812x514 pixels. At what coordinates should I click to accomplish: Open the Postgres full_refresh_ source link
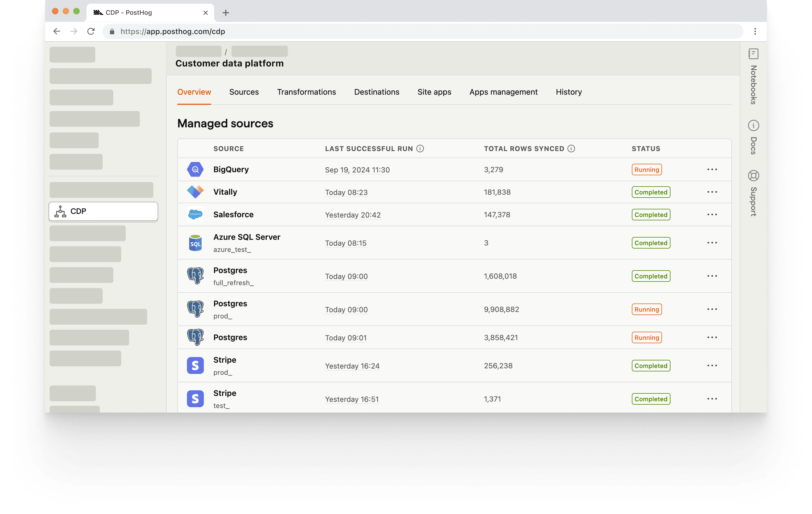230,270
